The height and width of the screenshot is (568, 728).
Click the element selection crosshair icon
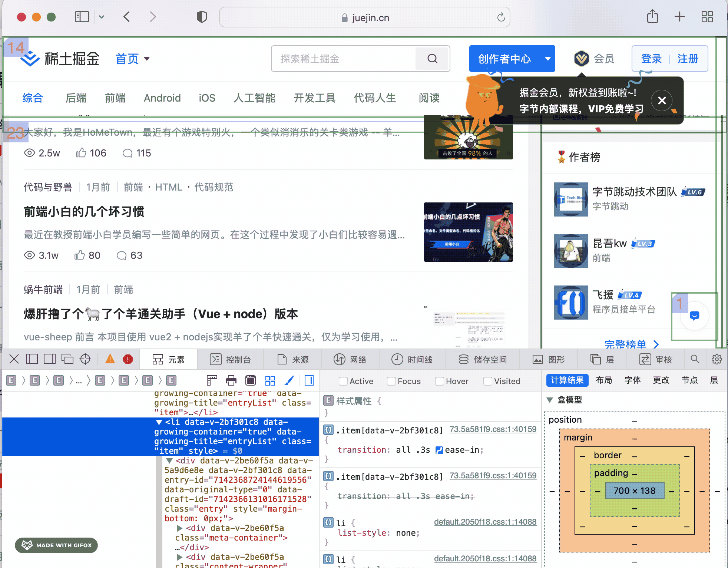tap(85, 359)
